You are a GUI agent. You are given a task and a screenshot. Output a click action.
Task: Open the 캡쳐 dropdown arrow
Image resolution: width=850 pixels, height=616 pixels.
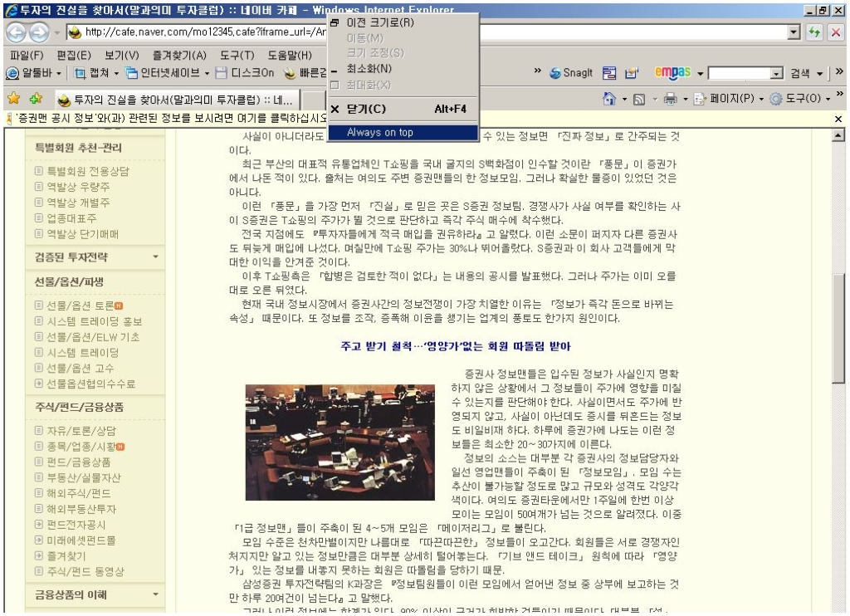click(x=116, y=73)
